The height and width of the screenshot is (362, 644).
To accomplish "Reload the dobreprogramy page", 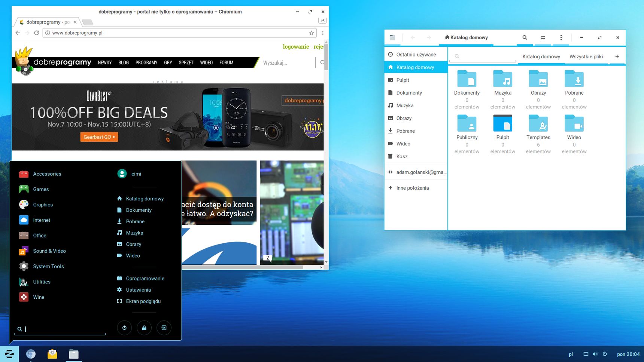I will [36, 33].
